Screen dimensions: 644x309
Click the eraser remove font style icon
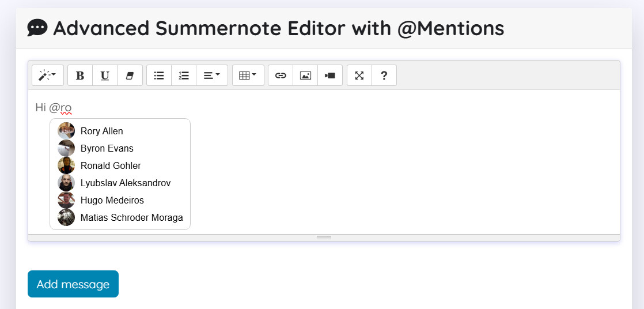(130, 75)
